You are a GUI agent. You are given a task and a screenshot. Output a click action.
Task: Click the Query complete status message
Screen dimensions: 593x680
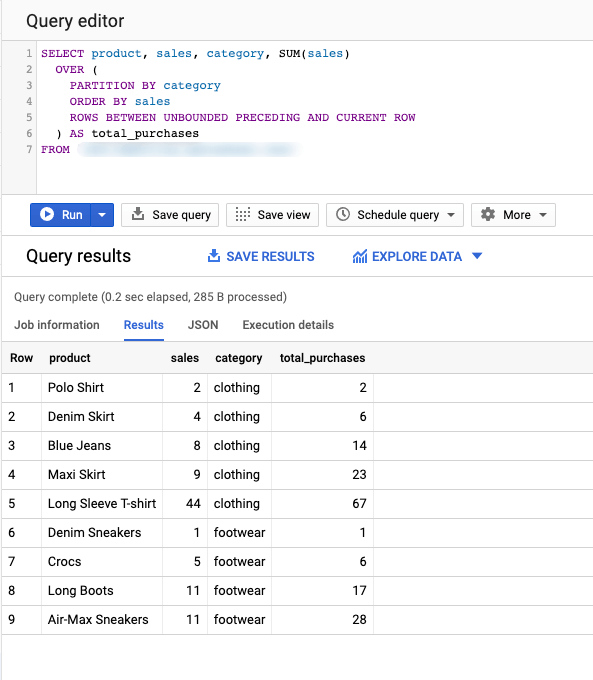click(x=150, y=297)
